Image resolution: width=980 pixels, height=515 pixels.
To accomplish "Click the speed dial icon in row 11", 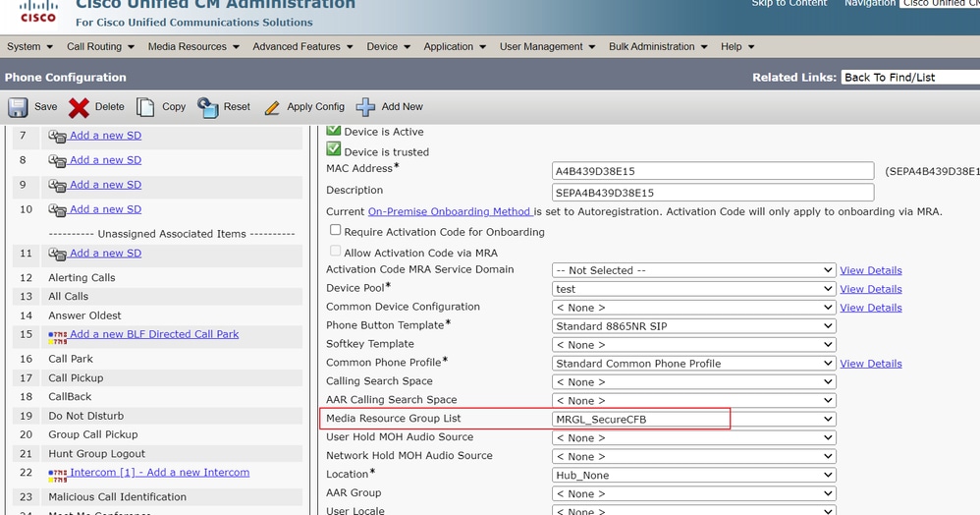I will tap(58, 254).
